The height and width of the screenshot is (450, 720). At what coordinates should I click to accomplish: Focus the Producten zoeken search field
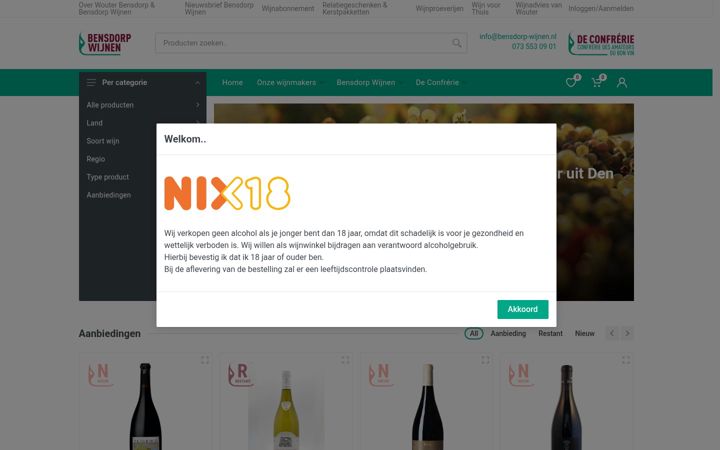[311, 43]
